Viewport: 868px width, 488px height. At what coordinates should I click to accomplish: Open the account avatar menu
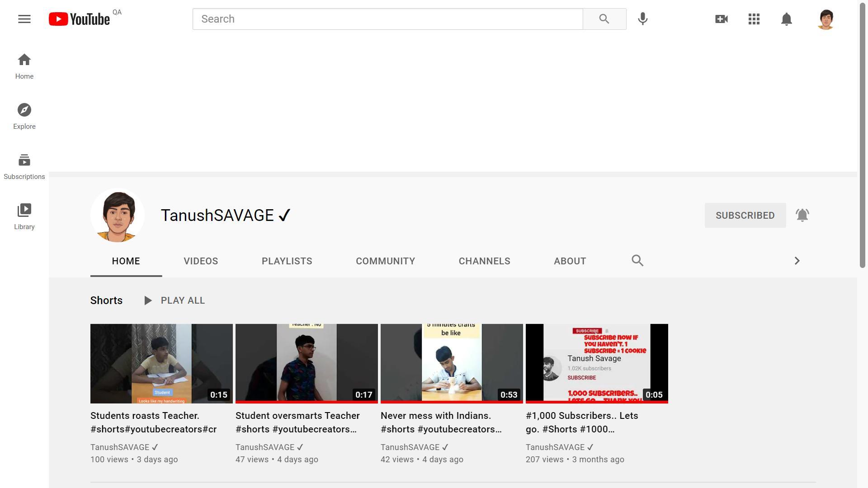826,19
